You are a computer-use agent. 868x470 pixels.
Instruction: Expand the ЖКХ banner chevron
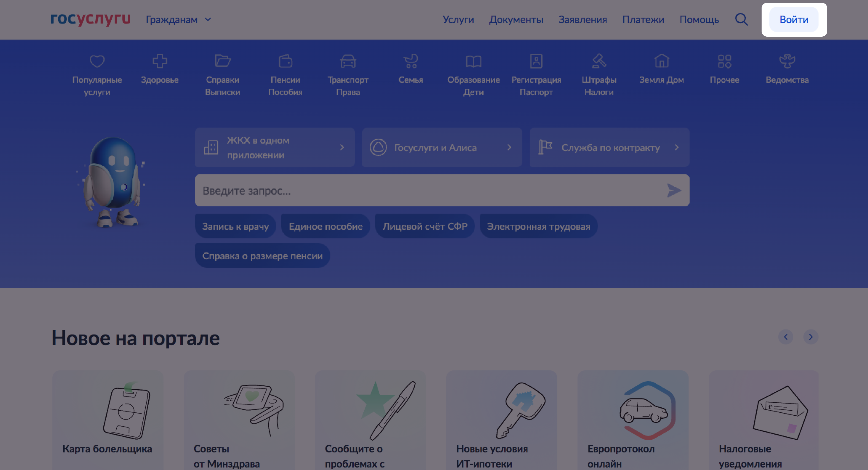(342, 147)
